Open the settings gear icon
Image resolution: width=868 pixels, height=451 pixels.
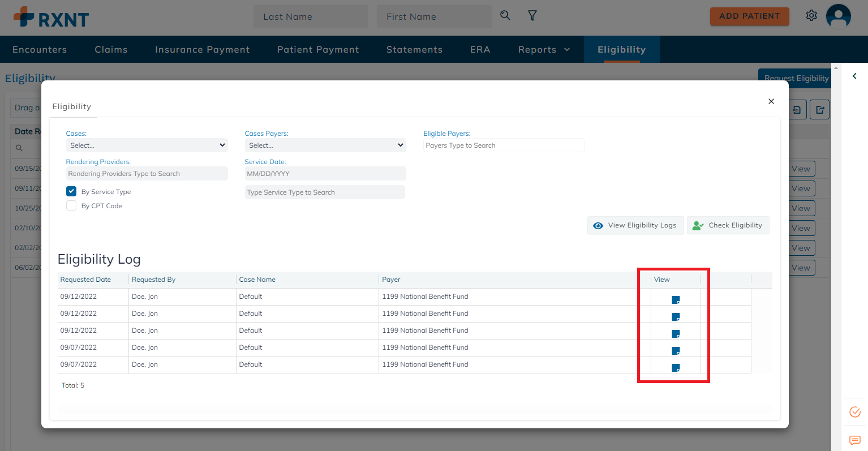(811, 16)
